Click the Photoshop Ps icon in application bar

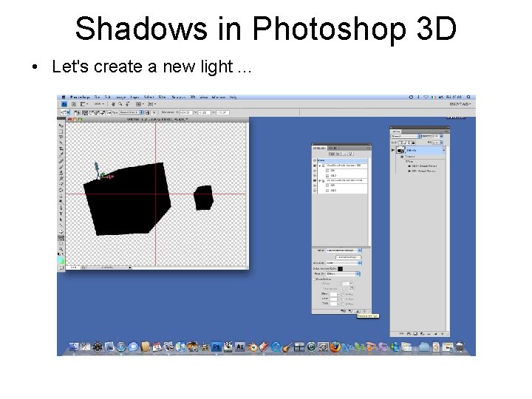tap(64, 104)
